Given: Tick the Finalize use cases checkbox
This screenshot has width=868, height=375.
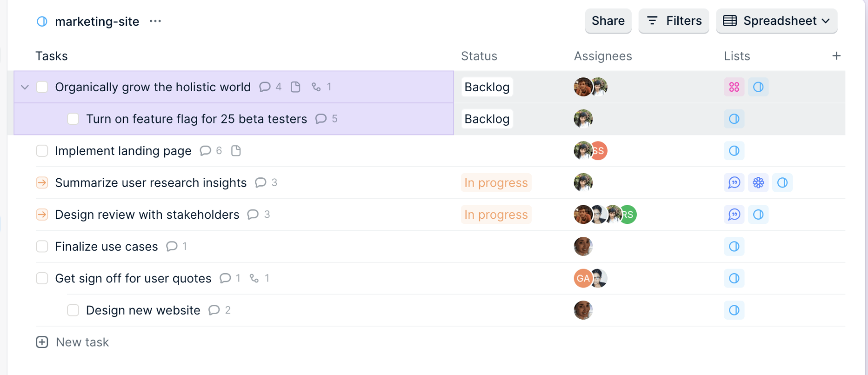Looking at the screenshot, I should 42,246.
